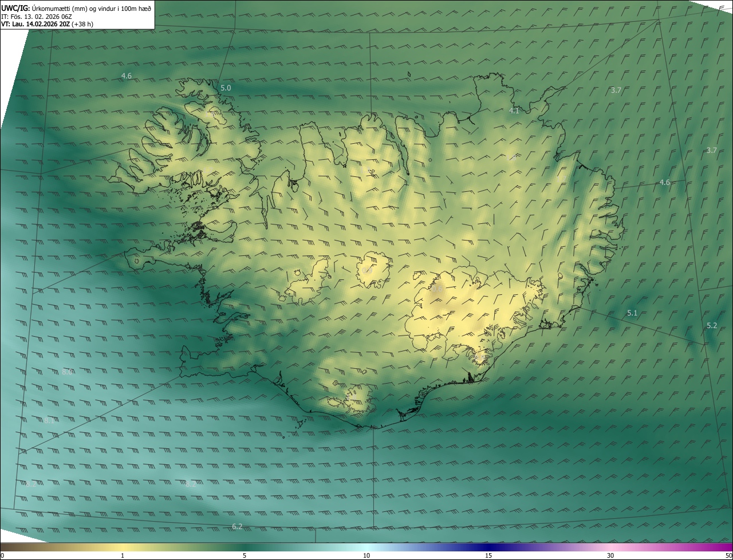Click the 5.2 value label on the map
Viewport: 733px width, 560px height.
[712, 325]
